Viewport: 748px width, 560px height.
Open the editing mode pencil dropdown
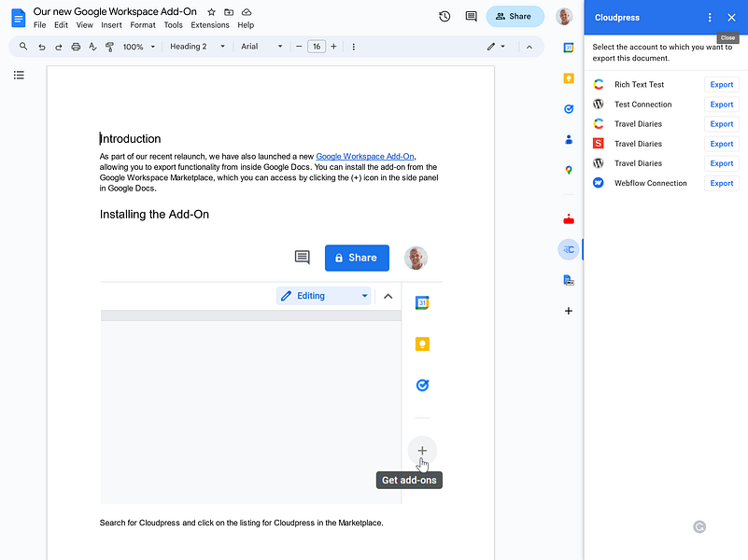pyautogui.click(x=496, y=47)
